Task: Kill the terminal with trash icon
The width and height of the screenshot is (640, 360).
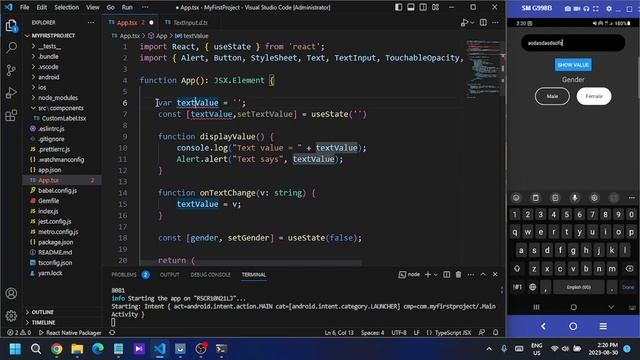Action: pos(458,275)
